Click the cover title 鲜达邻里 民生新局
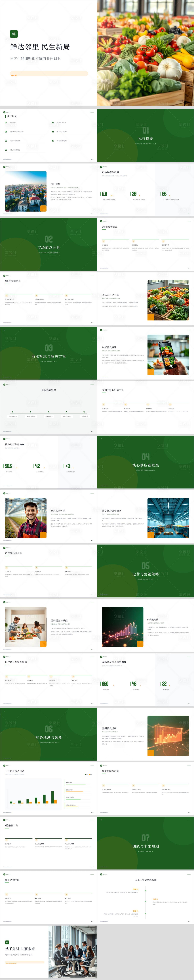 point(40,47)
